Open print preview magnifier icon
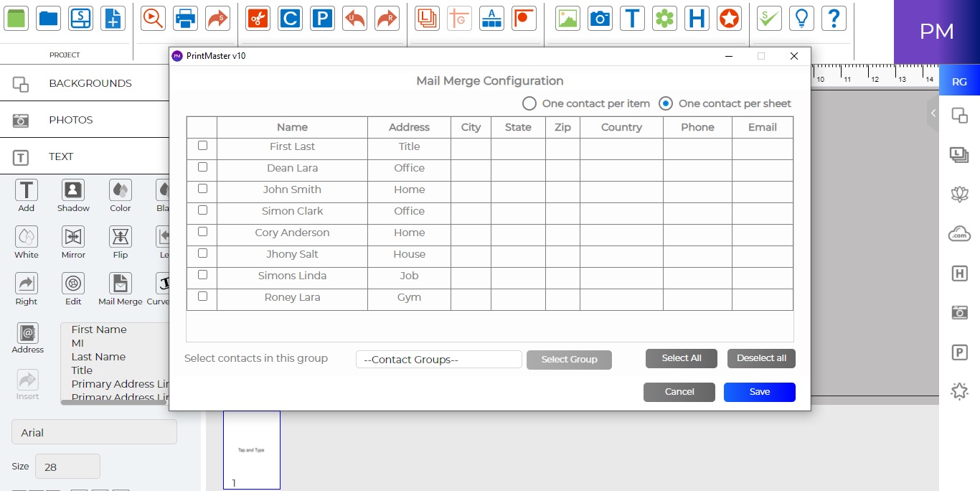The width and height of the screenshot is (980, 491). tap(153, 19)
